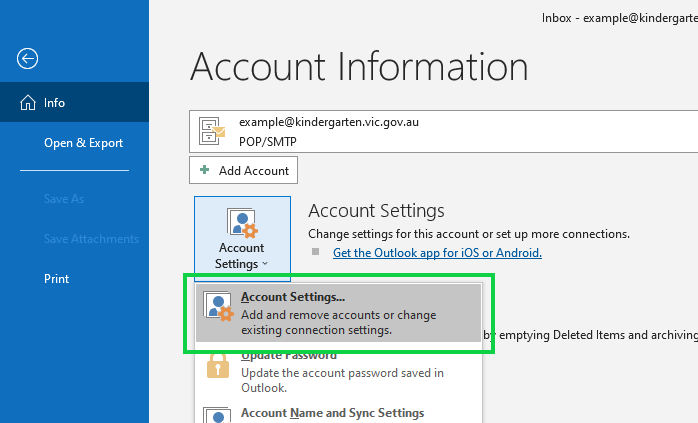The height and width of the screenshot is (423, 698).
Task: Click the Account Settings section heading
Action: click(376, 211)
